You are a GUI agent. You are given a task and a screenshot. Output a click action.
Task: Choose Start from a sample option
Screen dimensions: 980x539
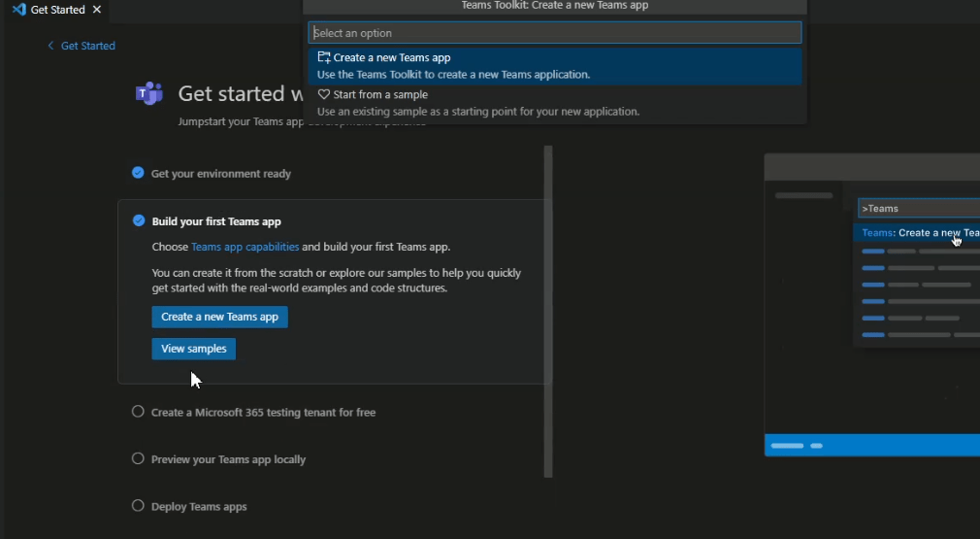554,103
